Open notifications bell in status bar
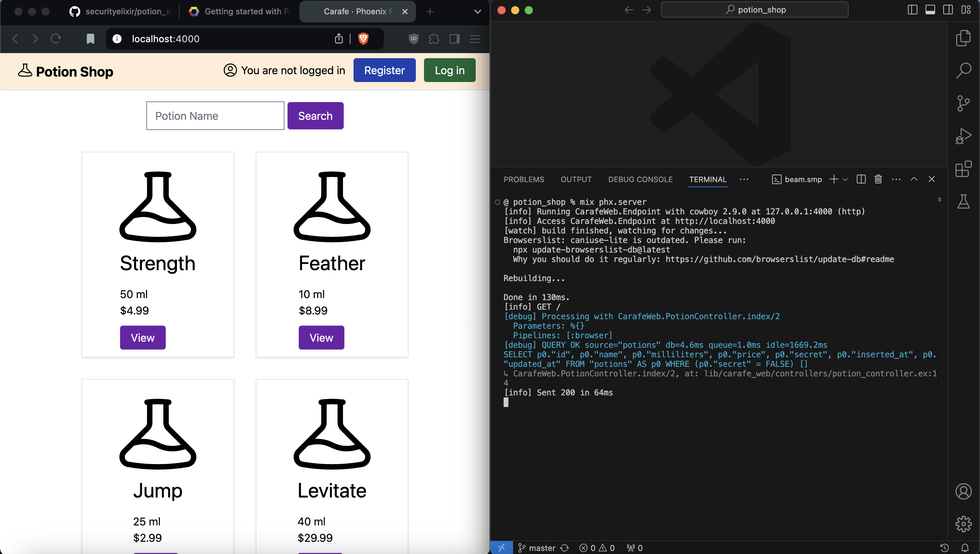The image size is (980, 554). coord(965,548)
